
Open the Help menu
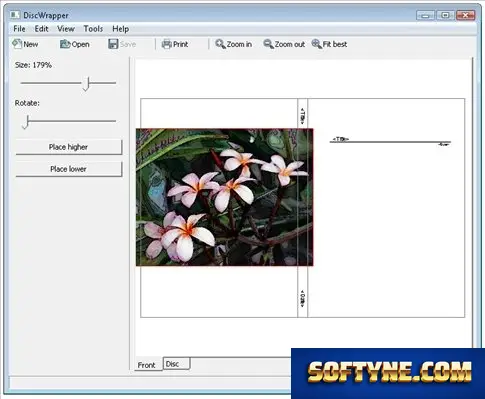click(120, 29)
